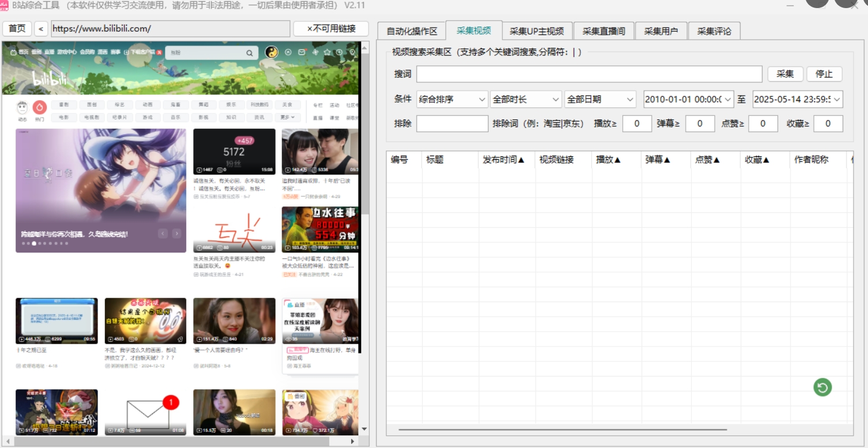Go to next carousel banner slide
Screen dimensions: 868x448
click(176, 234)
